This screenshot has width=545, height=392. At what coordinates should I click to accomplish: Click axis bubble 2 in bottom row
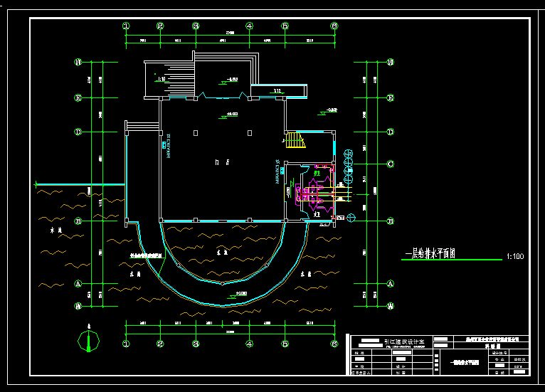tap(160, 344)
